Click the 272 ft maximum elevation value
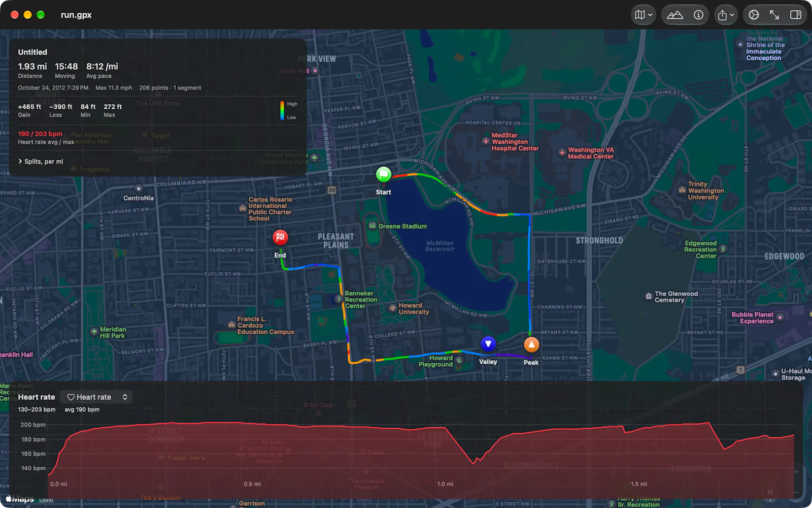 (113, 107)
